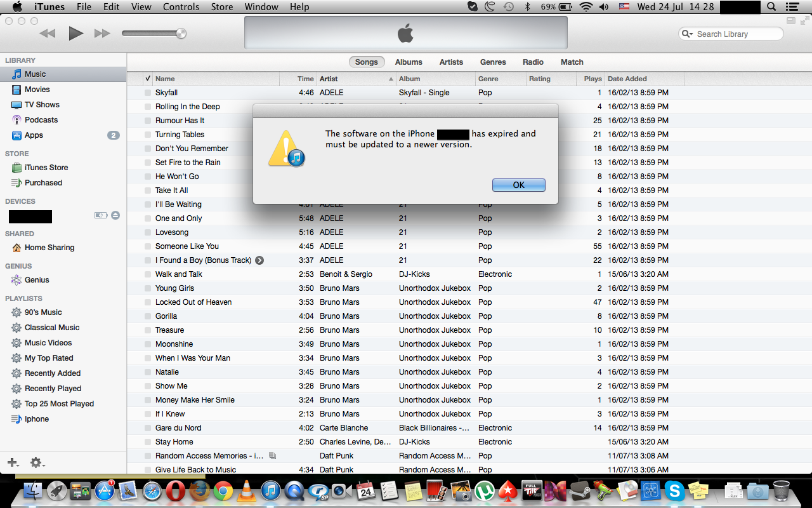Sort by the Date Added column header
The width and height of the screenshot is (812, 508).
coord(644,79)
